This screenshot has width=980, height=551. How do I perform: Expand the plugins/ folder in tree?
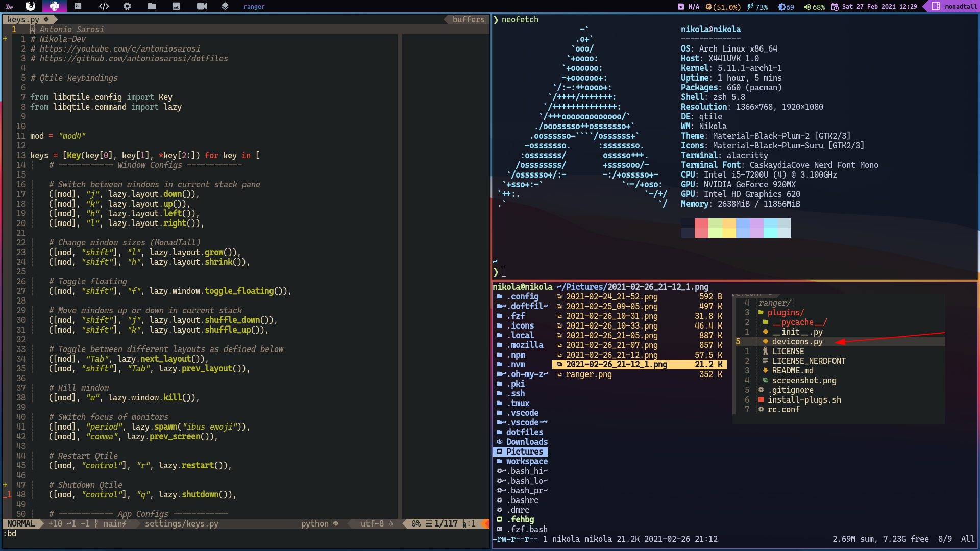[x=785, y=312]
